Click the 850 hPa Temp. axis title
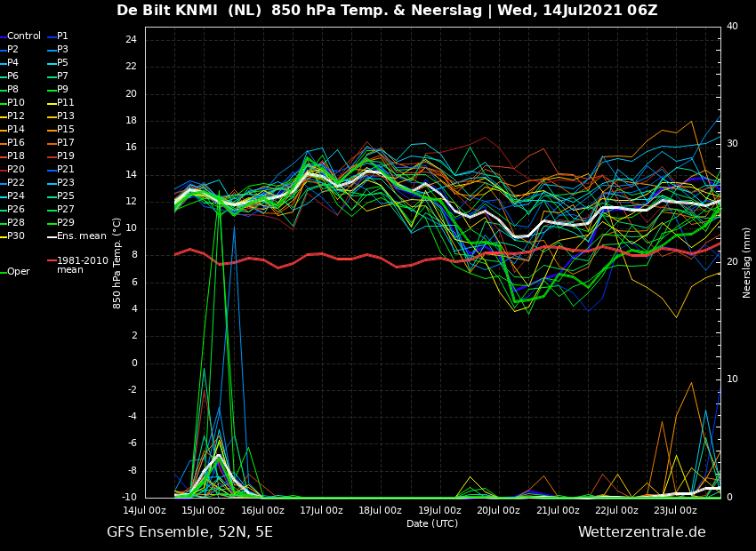This screenshot has height=551, width=756. pos(117,263)
